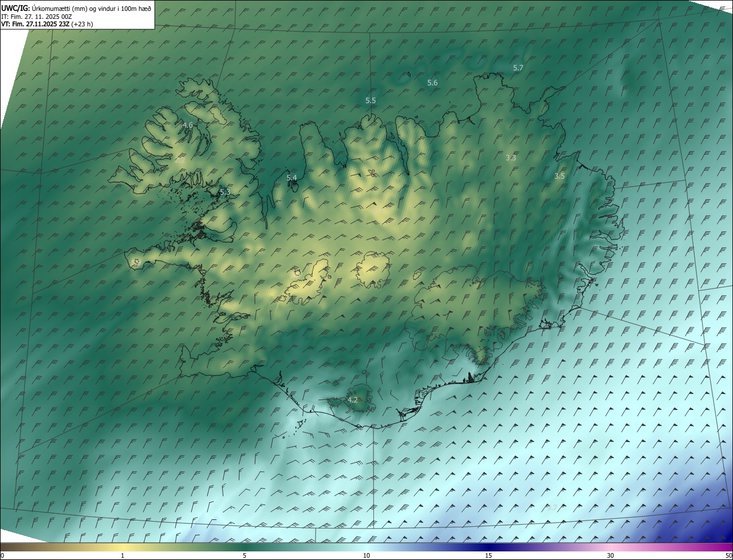733x560 pixels.
Task: Click the 'IT: Fim. 27. 11. 2025 00Z' line
Action: point(37,17)
